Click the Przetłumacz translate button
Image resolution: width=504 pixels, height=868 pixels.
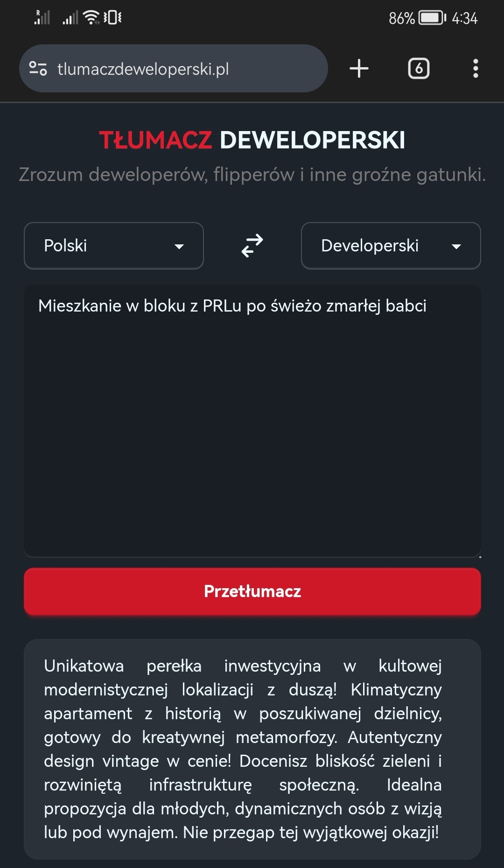(252, 591)
